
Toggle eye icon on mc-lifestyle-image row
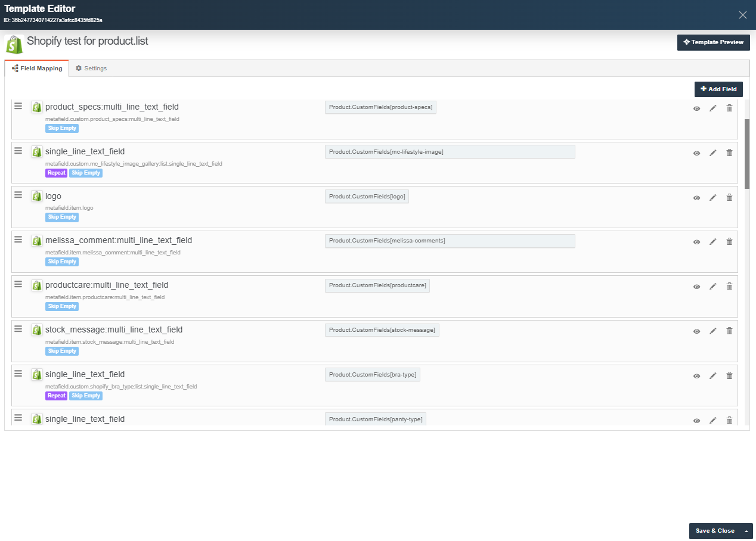(696, 153)
